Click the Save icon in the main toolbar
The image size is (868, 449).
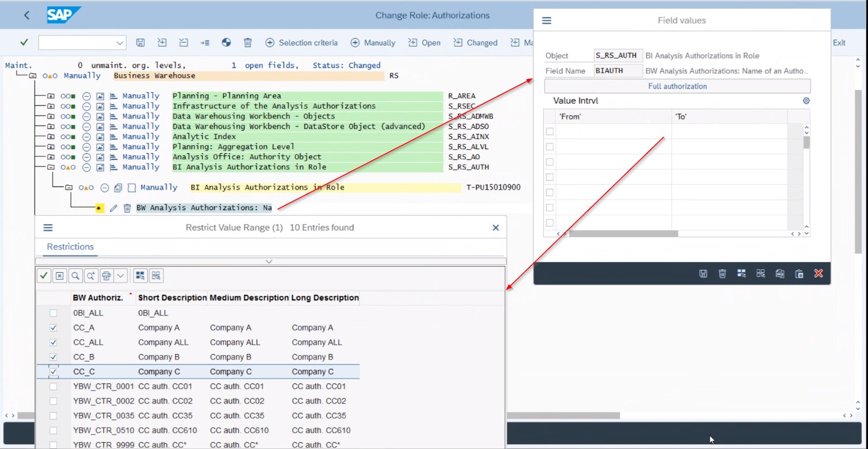tap(140, 42)
